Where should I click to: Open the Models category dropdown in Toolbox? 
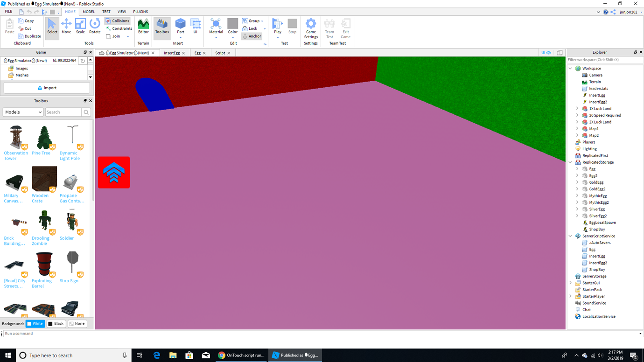coord(22,112)
